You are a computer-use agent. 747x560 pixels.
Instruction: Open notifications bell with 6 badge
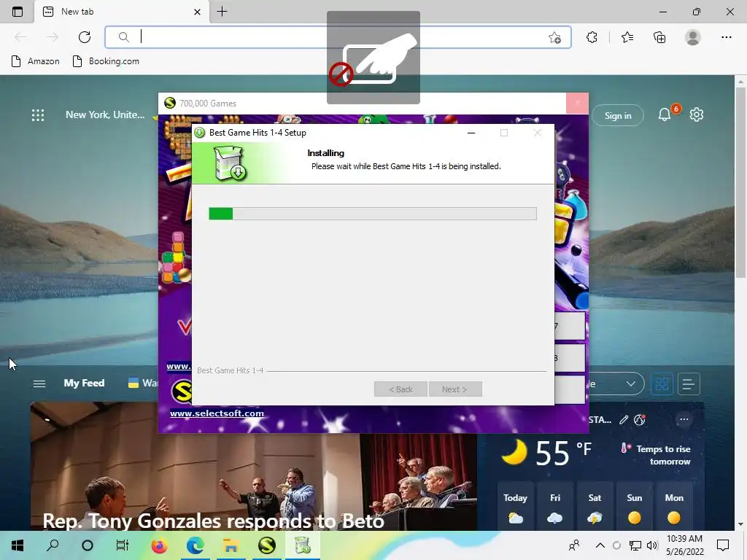[665, 114]
